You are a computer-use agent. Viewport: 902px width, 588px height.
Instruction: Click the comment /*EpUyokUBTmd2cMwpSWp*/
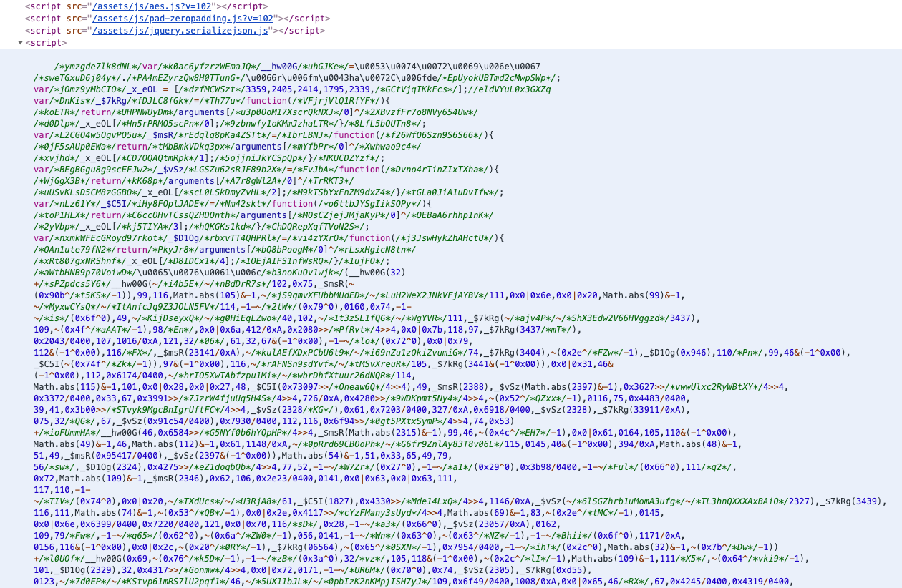coord(498,78)
